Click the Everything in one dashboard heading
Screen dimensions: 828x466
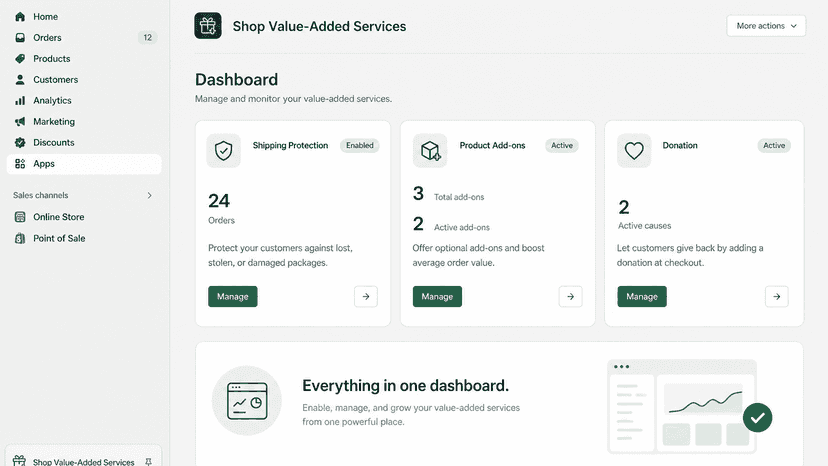pyautogui.click(x=406, y=386)
